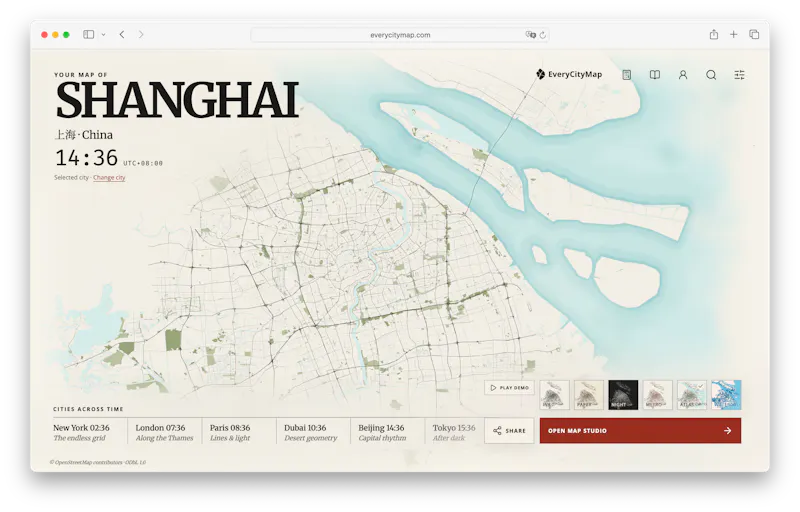
Task: Toggle the Safari sidebar icon
Action: click(x=89, y=35)
